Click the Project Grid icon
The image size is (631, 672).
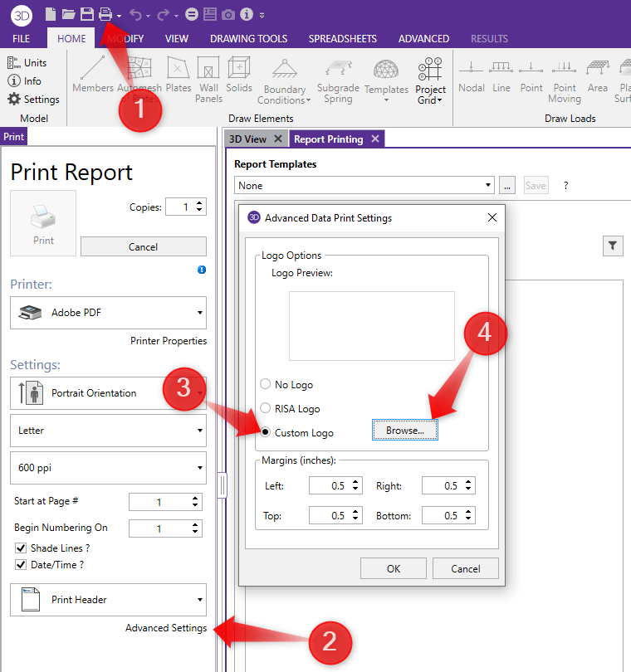pyautogui.click(x=430, y=71)
